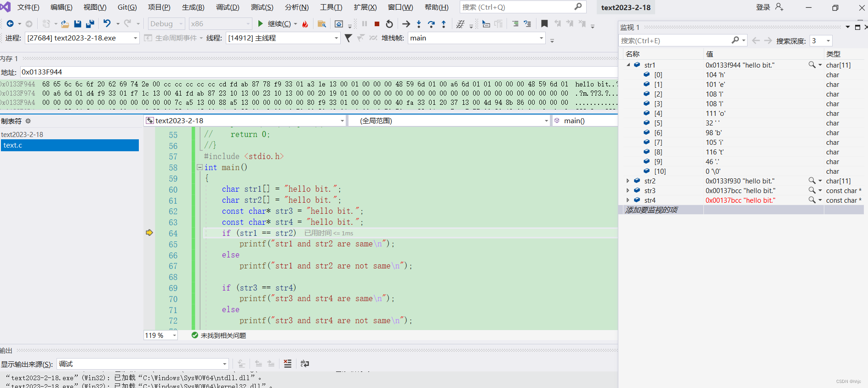The height and width of the screenshot is (388, 868).
Task: Open the 工具(T) menu
Action: click(x=331, y=7)
